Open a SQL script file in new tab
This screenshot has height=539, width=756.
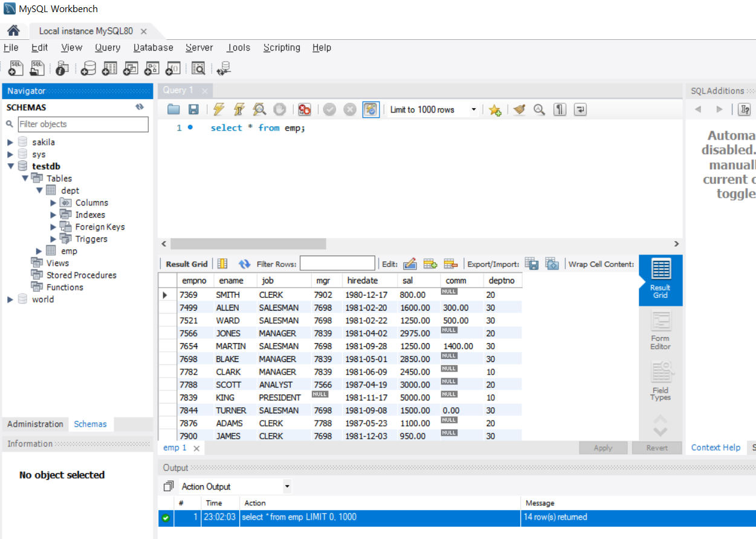(x=37, y=68)
